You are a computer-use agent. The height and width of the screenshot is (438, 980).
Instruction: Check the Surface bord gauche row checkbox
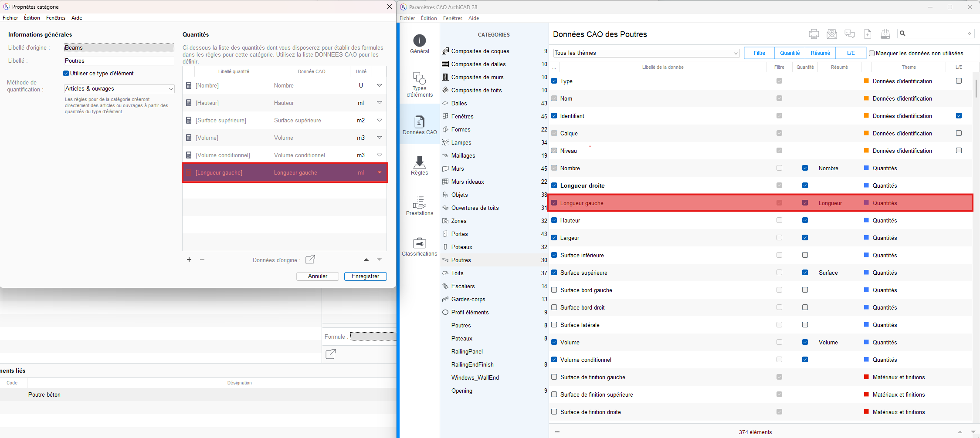(x=554, y=290)
